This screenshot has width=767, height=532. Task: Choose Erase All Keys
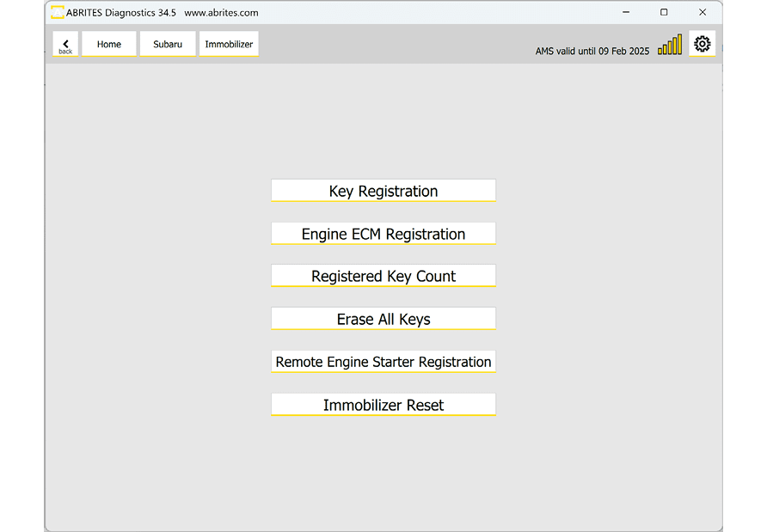(x=383, y=319)
